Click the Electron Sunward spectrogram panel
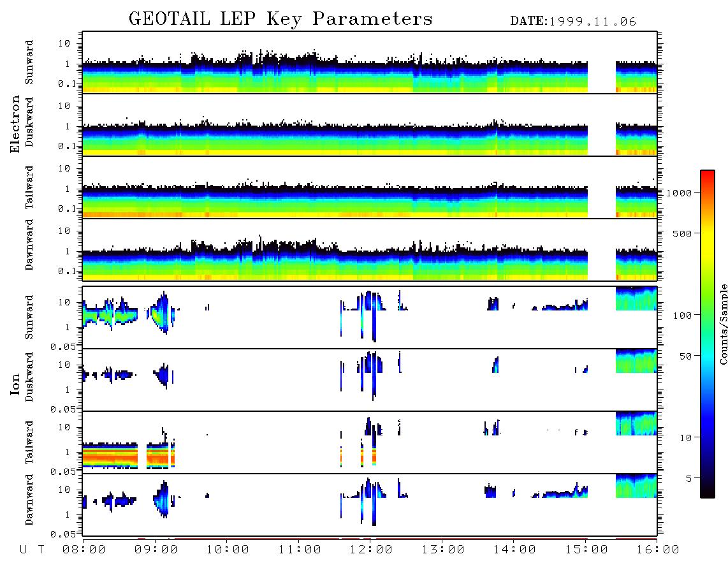728x561 pixels. 370,62
